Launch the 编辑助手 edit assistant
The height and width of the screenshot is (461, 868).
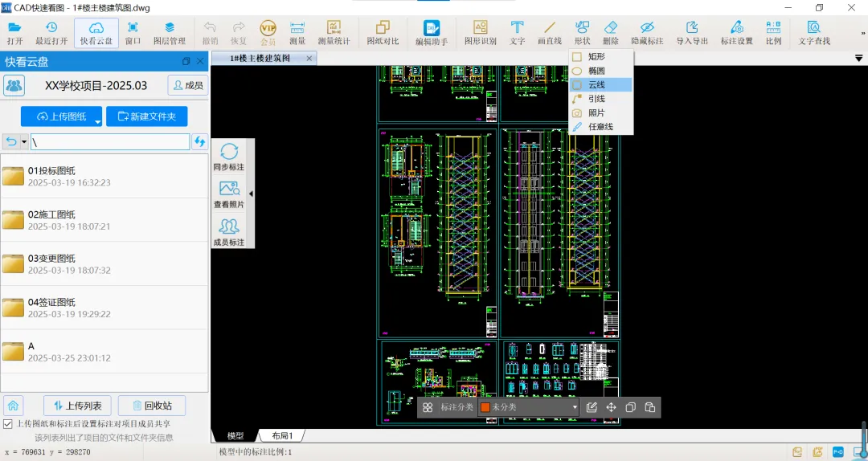click(x=432, y=33)
